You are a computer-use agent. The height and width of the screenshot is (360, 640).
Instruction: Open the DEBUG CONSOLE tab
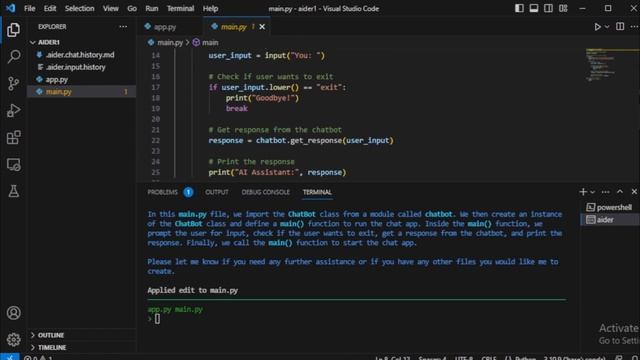coord(266,192)
